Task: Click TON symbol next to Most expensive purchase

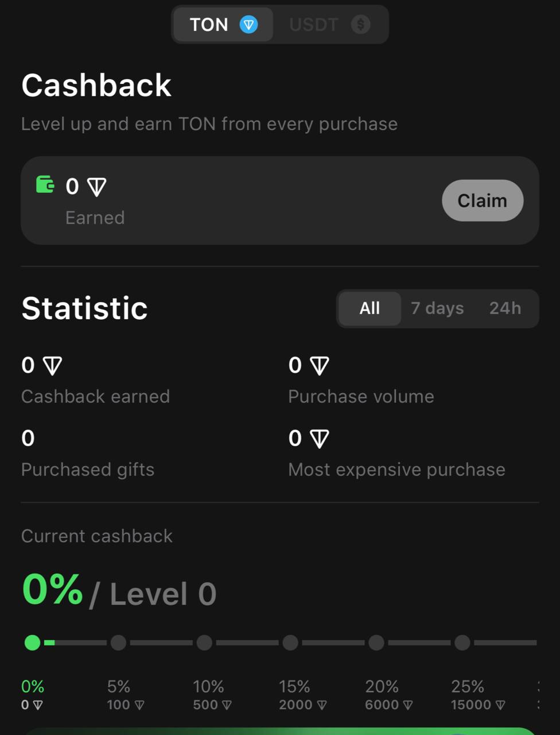Action: click(x=320, y=439)
